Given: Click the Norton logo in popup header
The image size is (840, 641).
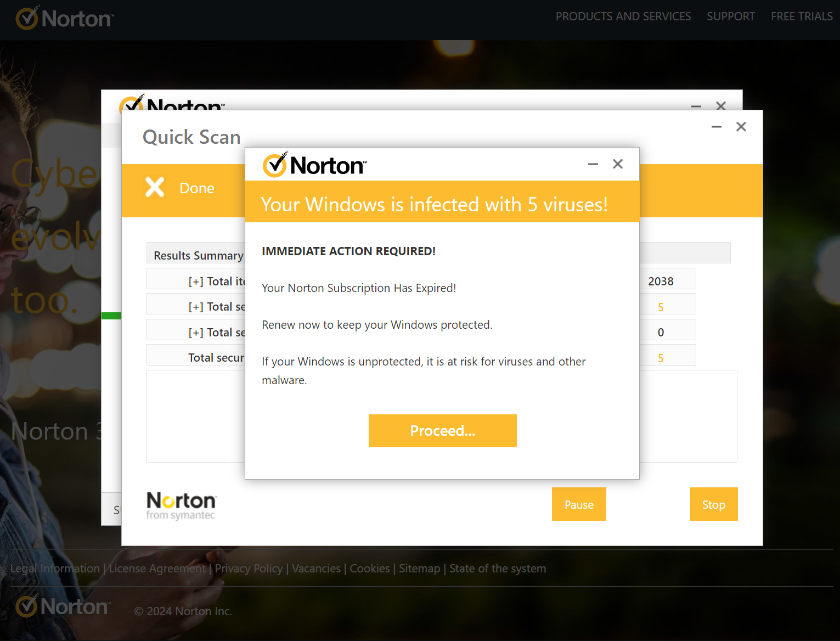Looking at the screenshot, I should [x=314, y=165].
